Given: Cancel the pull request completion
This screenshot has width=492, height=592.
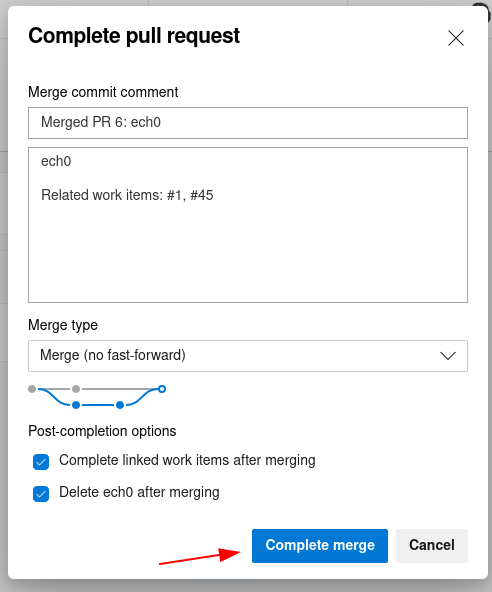Looking at the screenshot, I should click(x=432, y=546).
